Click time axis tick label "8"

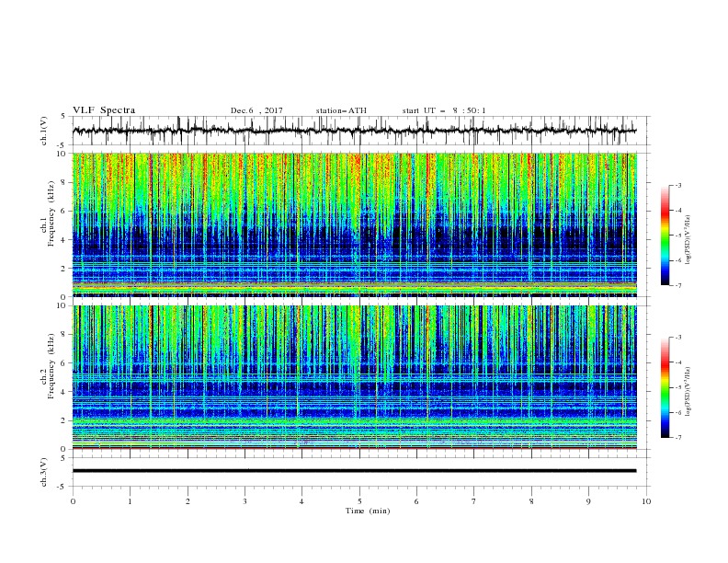(531, 501)
